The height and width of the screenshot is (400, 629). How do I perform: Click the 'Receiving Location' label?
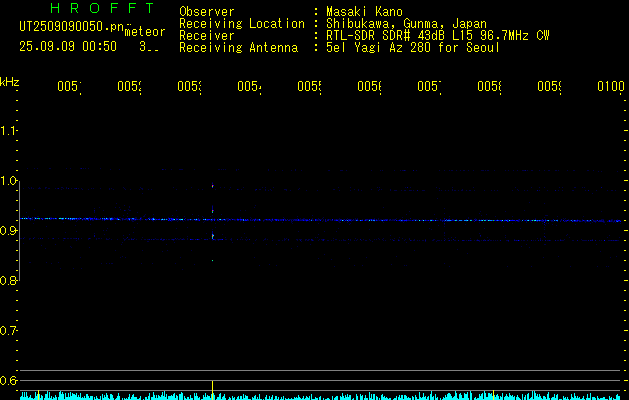pyautogui.click(x=242, y=24)
